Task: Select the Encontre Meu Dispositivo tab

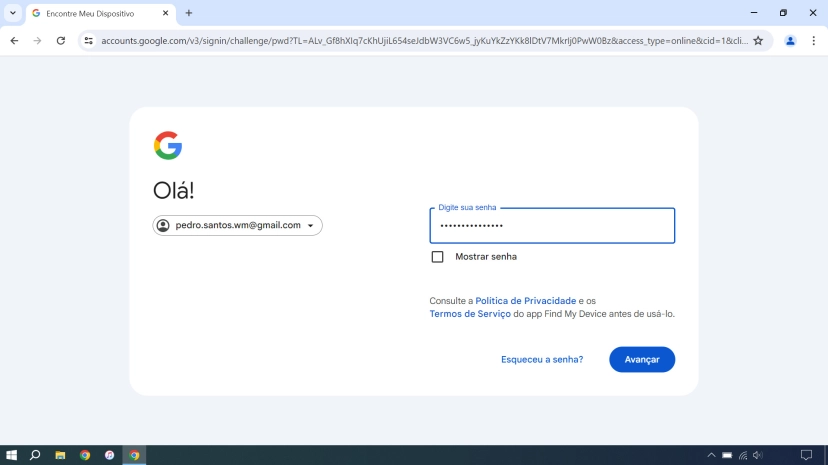Action: click(x=100, y=13)
